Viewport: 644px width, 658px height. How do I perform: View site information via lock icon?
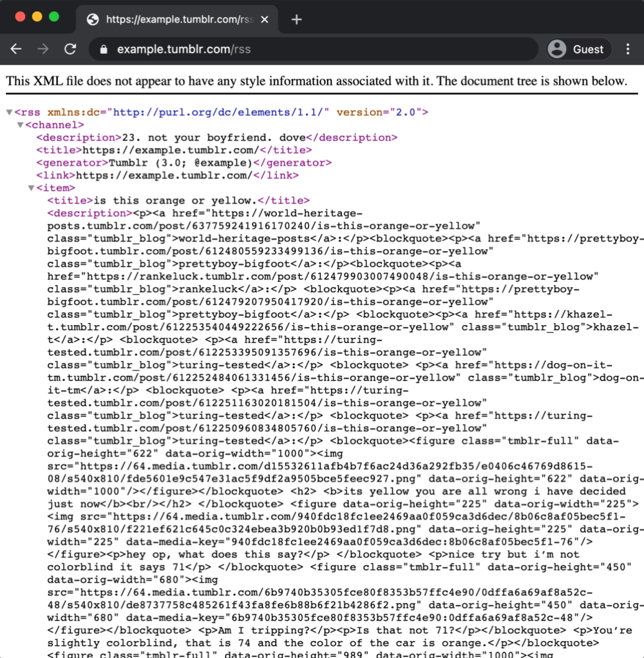pos(103,50)
